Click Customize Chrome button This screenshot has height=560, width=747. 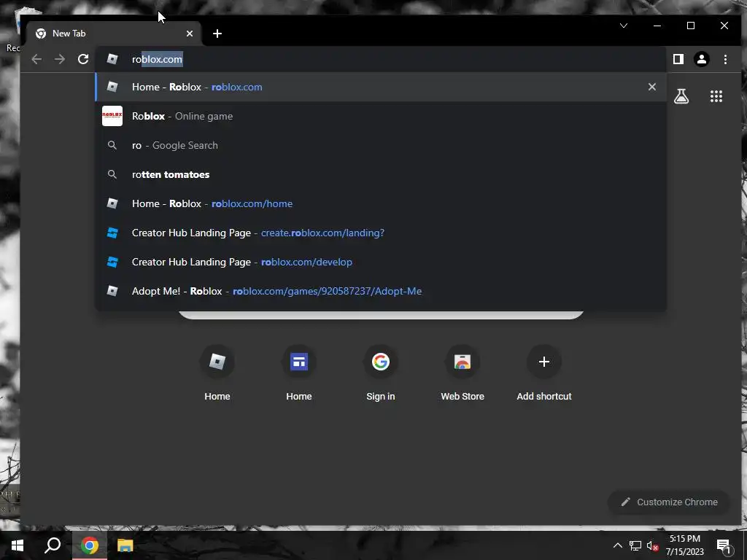[669, 502]
